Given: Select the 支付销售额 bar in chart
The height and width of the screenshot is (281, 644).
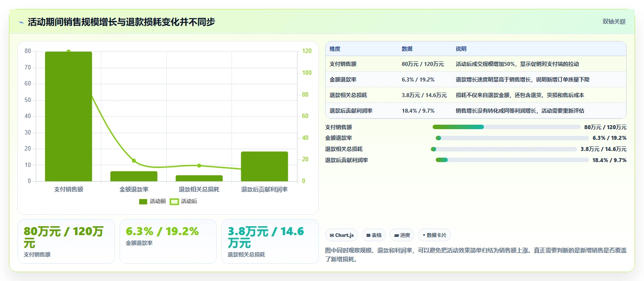Looking at the screenshot, I should tap(69, 117).
